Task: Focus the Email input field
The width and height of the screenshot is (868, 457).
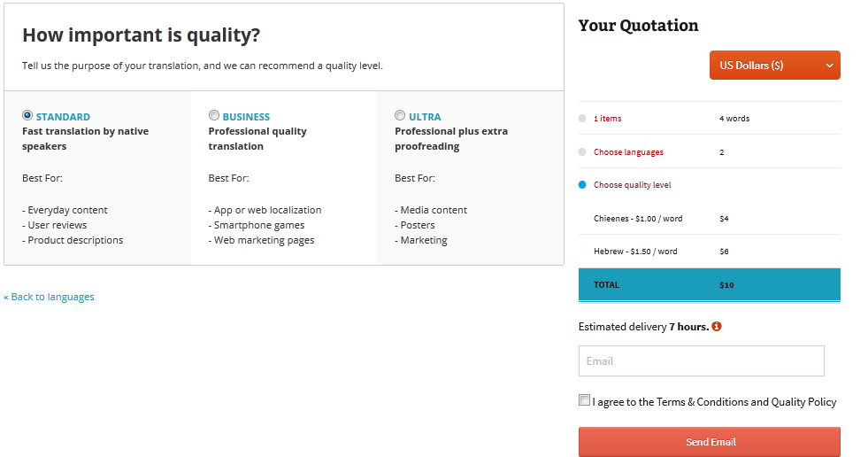Action: click(701, 361)
